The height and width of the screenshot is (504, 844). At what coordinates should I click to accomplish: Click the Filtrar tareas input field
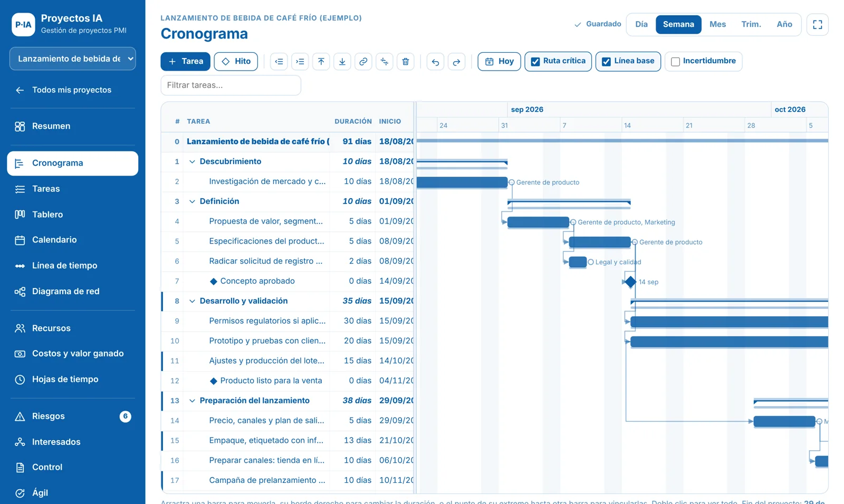pyautogui.click(x=231, y=85)
